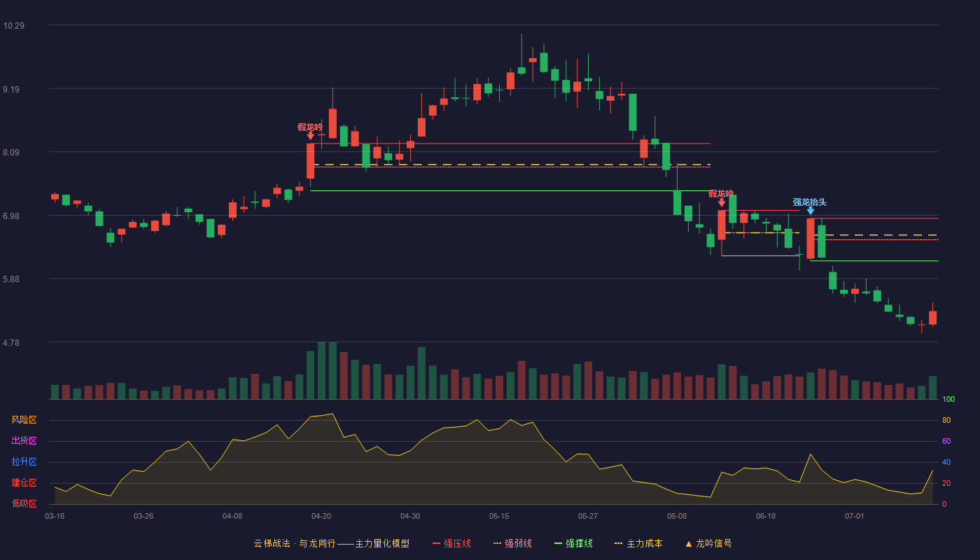980x560 pixels.
Task: Toggle the 强弱线 legend entry
Action: click(512, 543)
